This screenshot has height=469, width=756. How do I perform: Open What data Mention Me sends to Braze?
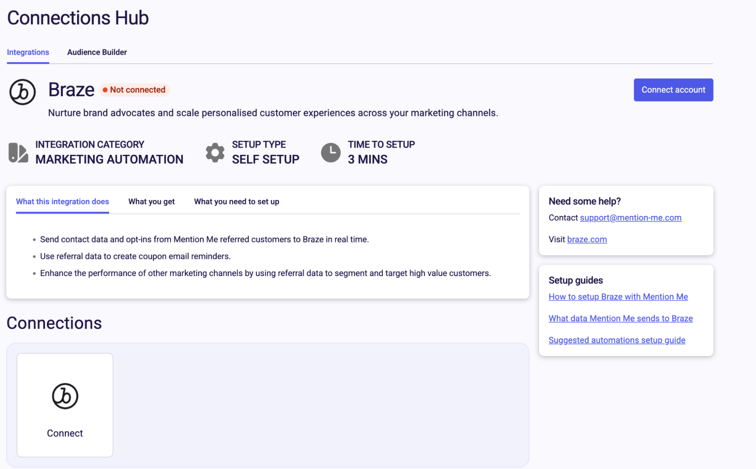621,319
